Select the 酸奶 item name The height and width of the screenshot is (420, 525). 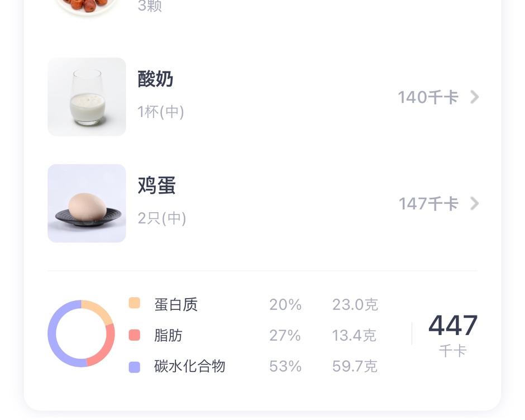tap(156, 79)
